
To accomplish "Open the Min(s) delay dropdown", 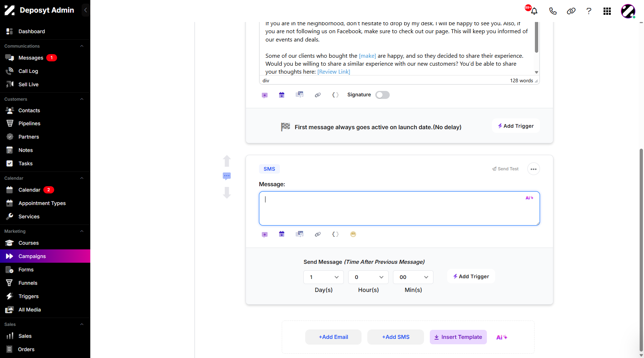I will tap(413, 277).
